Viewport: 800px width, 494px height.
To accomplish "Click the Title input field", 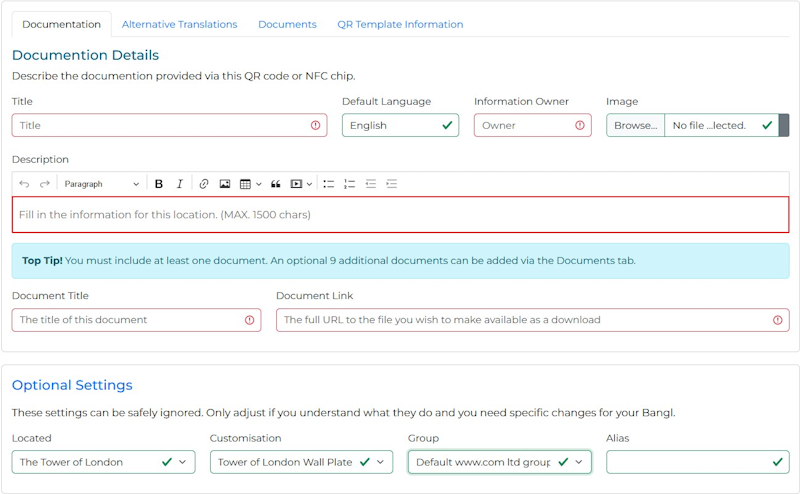I will point(160,125).
